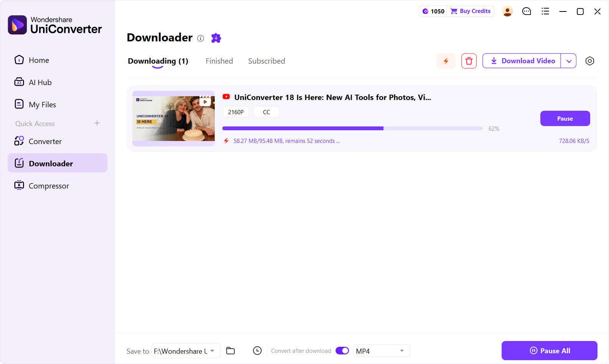Open the user account avatar
Screen dimensions: 609x364
507,11
